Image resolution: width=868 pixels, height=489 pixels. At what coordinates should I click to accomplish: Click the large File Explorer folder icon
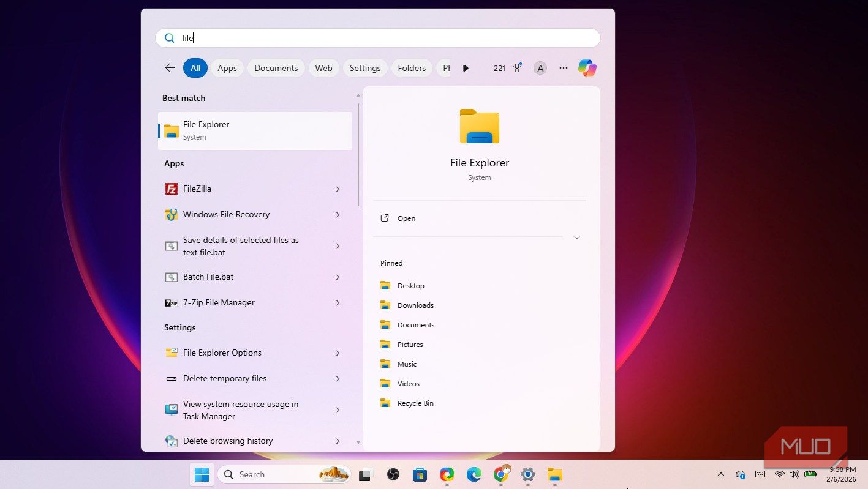point(480,126)
